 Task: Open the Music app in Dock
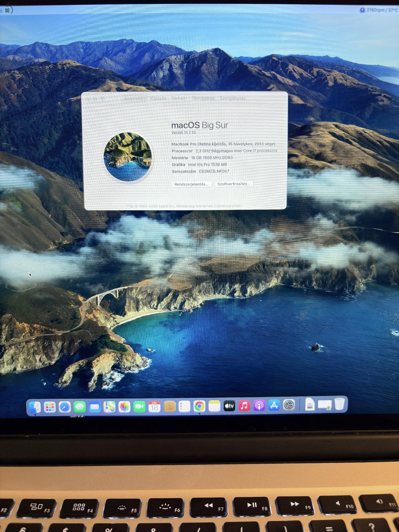tap(244, 406)
